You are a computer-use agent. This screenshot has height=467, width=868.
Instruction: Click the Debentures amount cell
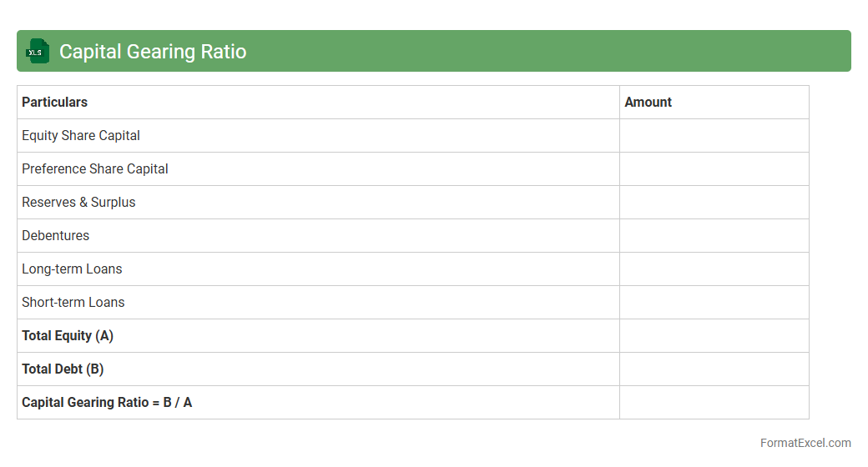pyautogui.click(x=714, y=236)
